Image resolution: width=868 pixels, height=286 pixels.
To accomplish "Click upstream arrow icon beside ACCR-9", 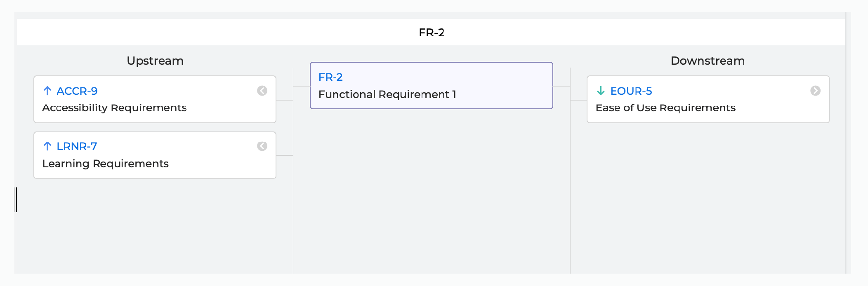I will [x=47, y=91].
